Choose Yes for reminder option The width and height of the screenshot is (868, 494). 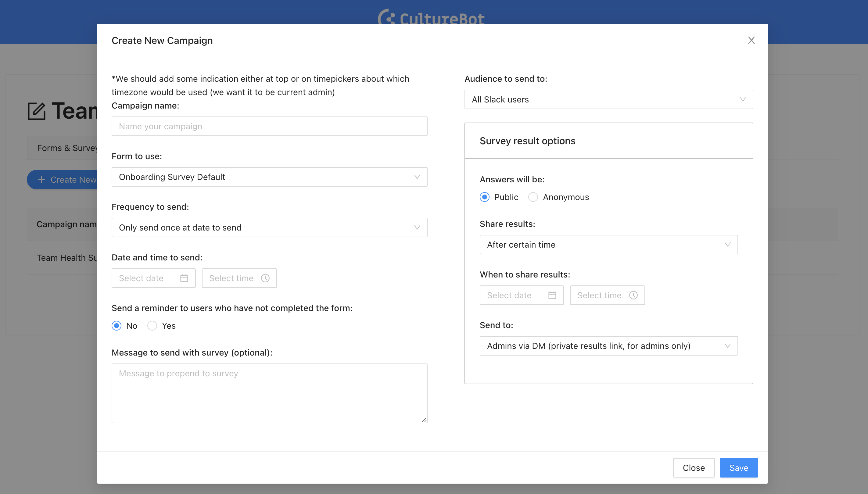coord(152,326)
